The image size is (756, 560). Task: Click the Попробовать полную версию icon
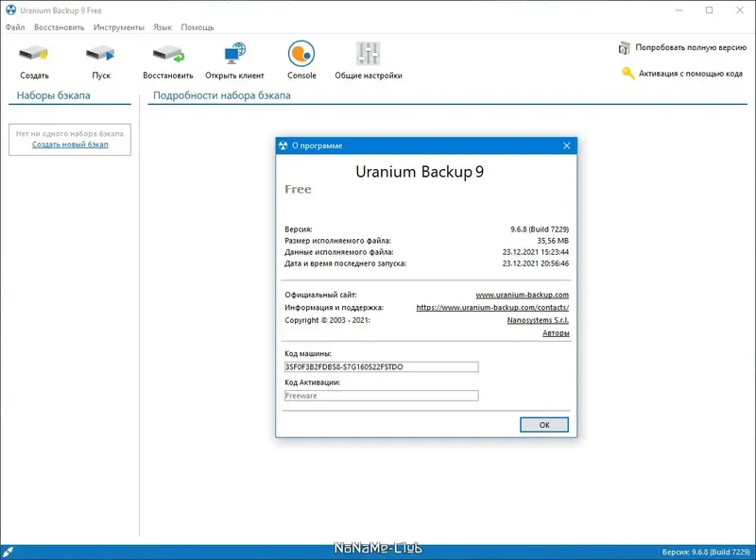[x=625, y=48]
